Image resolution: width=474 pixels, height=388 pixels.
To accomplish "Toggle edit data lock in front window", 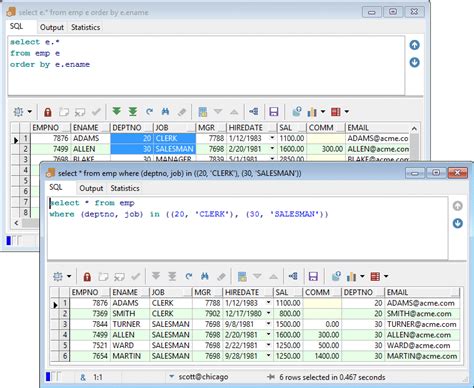I will pyautogui.click(x=87, y=277).
